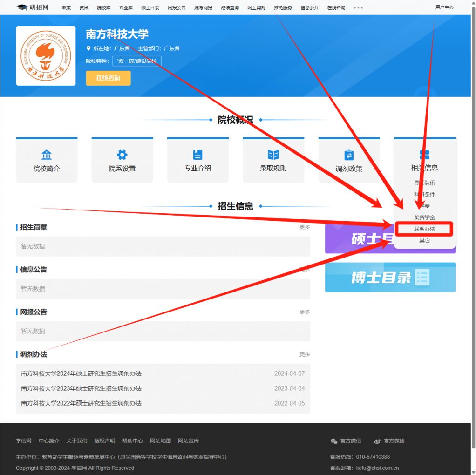Click the 版权声明 footer link

point(105,441)
